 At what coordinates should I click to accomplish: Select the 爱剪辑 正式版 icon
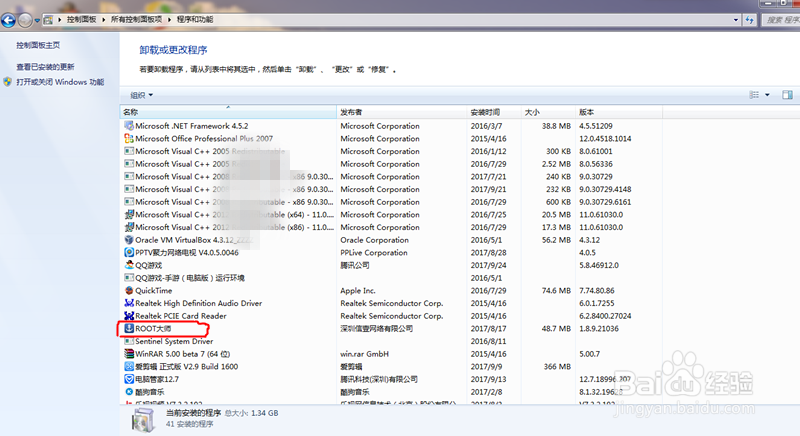click(129, 367)
